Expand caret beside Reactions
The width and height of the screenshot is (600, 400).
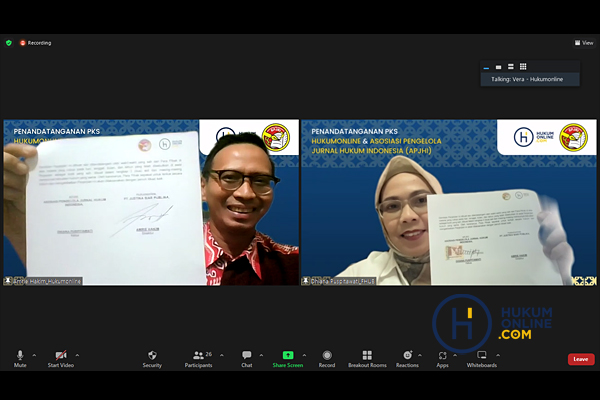(420, 355)
